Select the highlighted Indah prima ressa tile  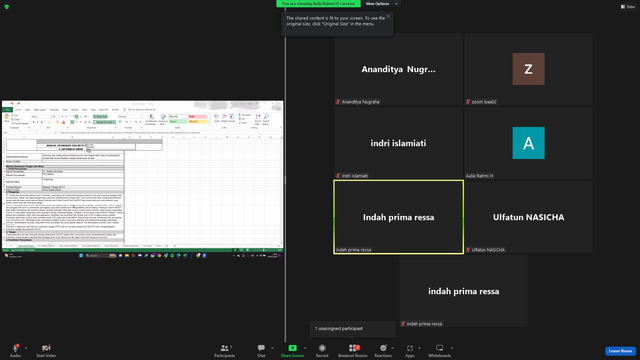point(398,217)
